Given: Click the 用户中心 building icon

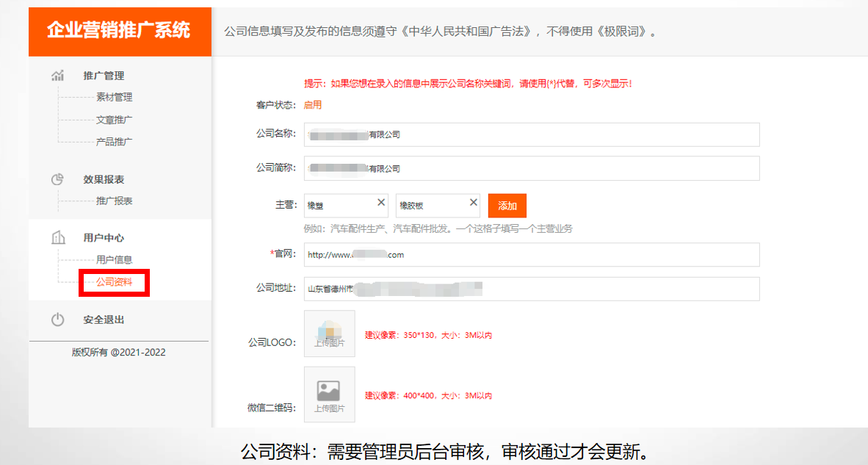Looking at the screenshot, I should [x=57, y=238].
